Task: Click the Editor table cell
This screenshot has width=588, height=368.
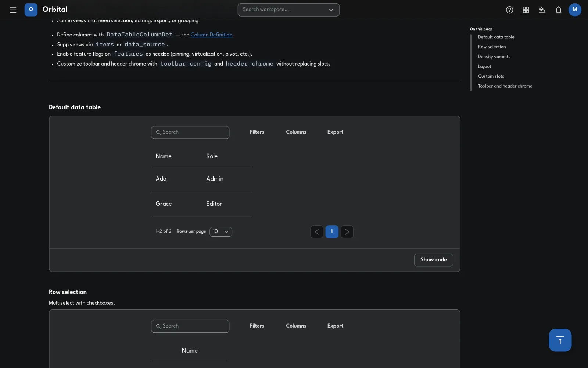Action: tap(214, 204)
